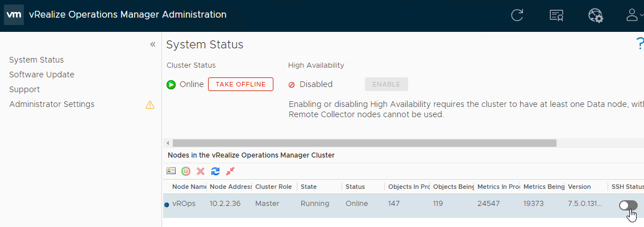This screenshot has width=644, height=227.
Task: Click the scrollbar left arrow
Action: tap(168, 143)
